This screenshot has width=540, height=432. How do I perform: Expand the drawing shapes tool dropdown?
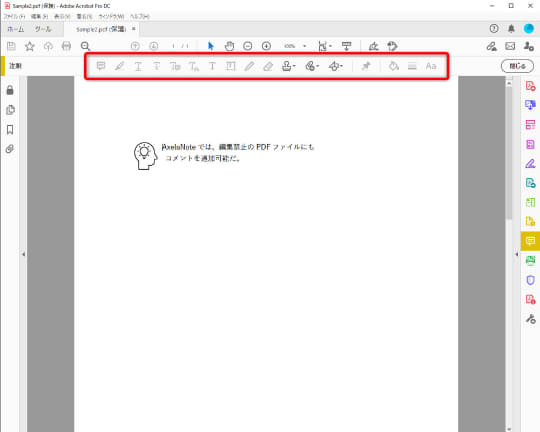tap(335, 66)
